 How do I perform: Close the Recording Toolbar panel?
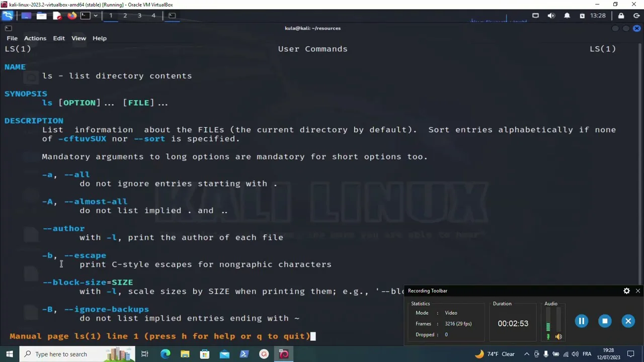[638, 291]
